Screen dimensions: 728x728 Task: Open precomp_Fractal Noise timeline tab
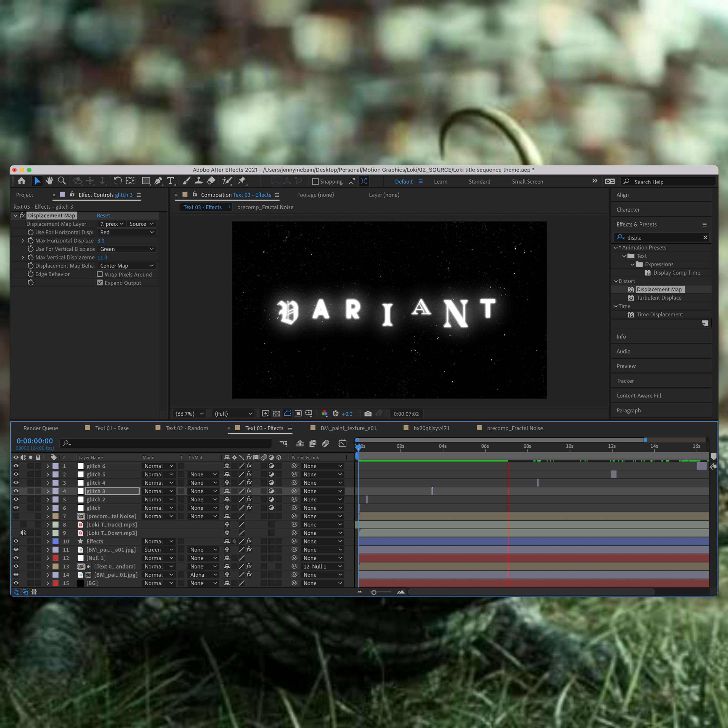[515, 428]
